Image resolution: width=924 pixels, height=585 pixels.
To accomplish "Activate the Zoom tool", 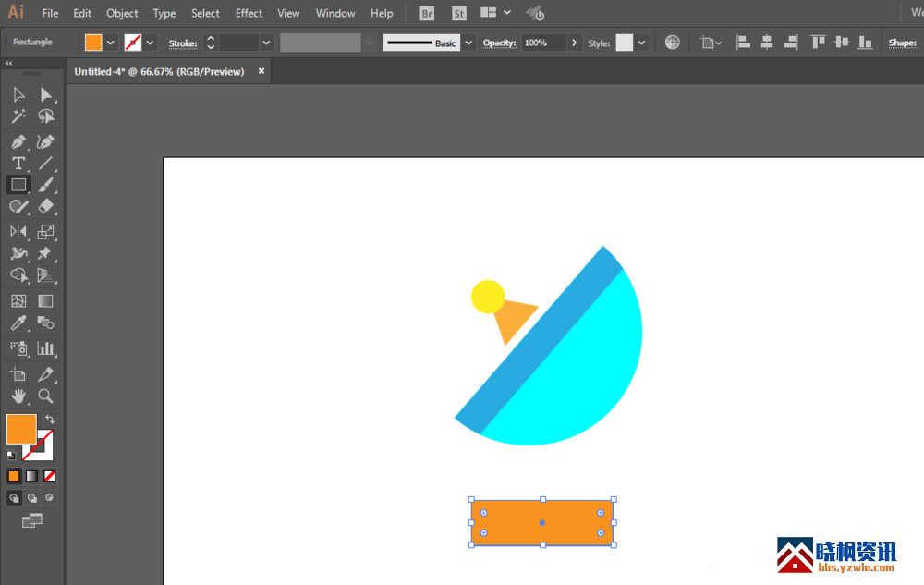I will point(45,396).
